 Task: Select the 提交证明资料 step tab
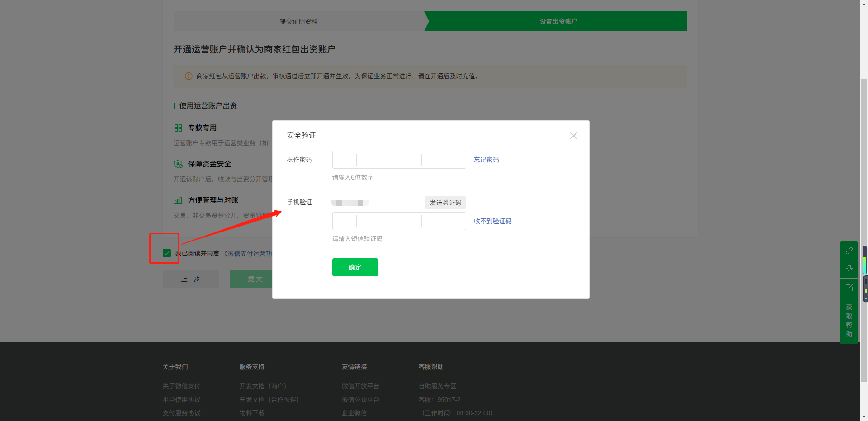click(298, 21)
